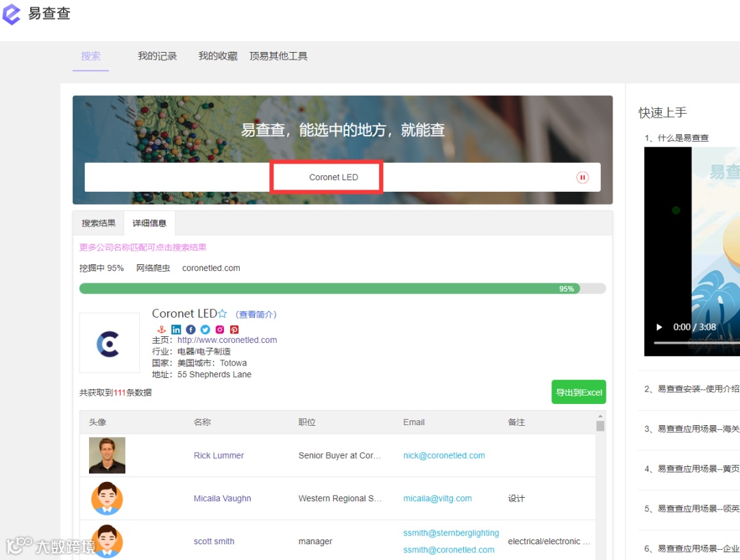
Task: Click the 易查查 logo icon
Action: coord(12,13)
